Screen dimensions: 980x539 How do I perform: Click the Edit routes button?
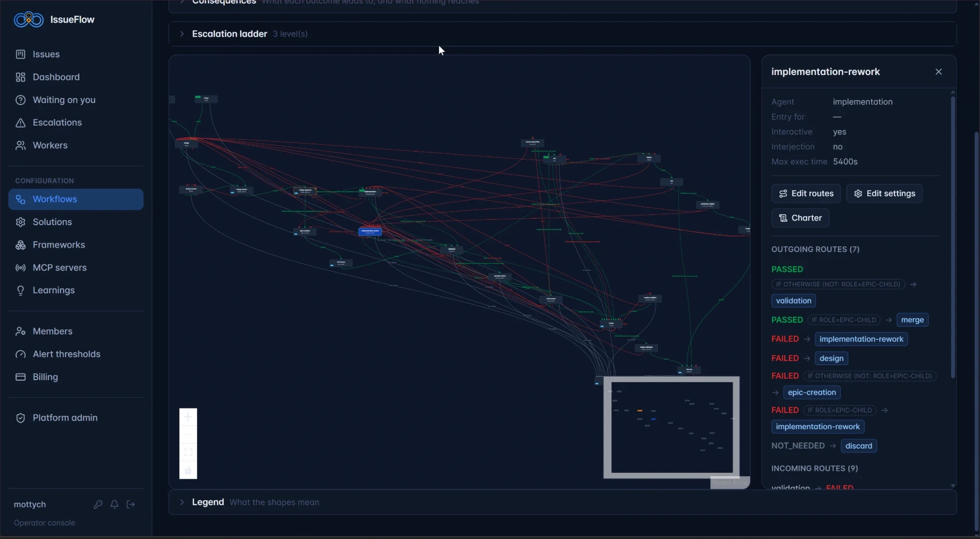tap(806, 194)
